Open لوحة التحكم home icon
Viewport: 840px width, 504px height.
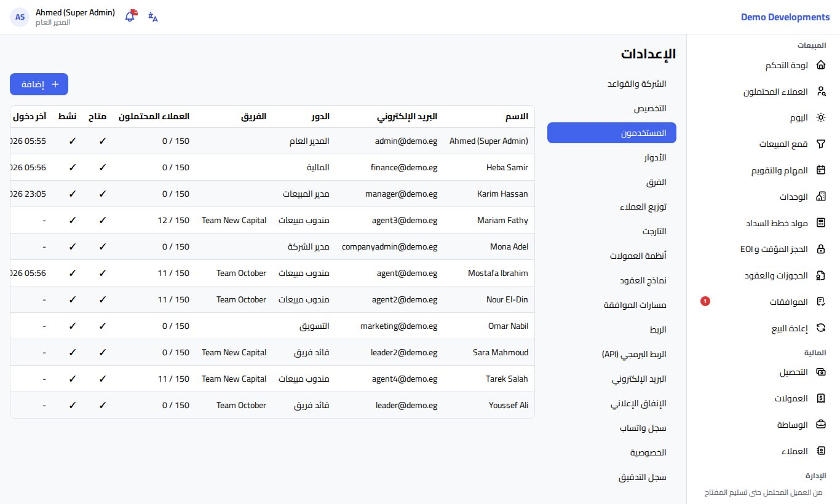point(820,65)
